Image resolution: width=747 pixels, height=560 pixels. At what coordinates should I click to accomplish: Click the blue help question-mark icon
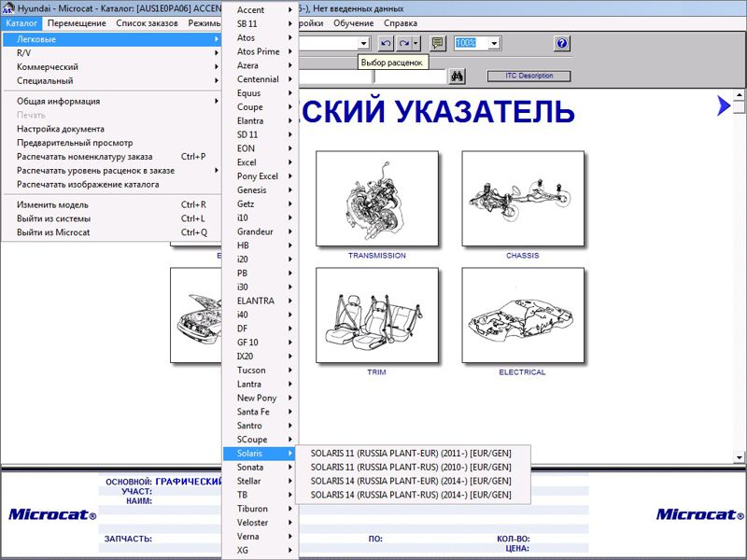(x=562, y=43)
